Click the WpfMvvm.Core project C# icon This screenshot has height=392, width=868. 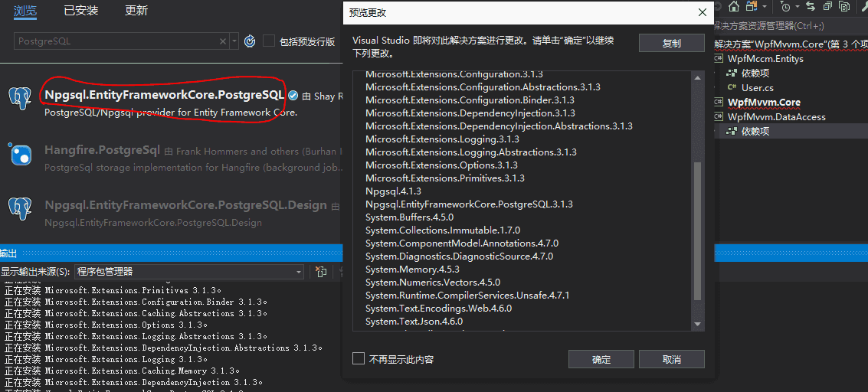click(x=719, y=103)
